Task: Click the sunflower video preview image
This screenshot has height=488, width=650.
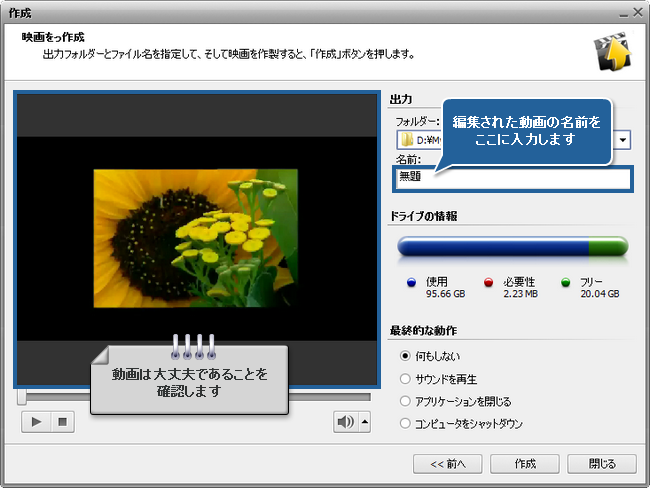Action: point(196,238)
